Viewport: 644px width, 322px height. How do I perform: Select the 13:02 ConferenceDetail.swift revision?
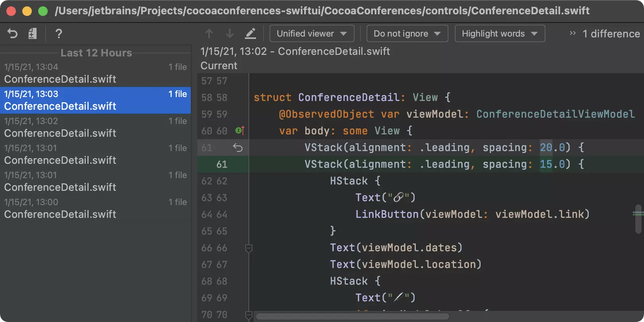[95, 127]
